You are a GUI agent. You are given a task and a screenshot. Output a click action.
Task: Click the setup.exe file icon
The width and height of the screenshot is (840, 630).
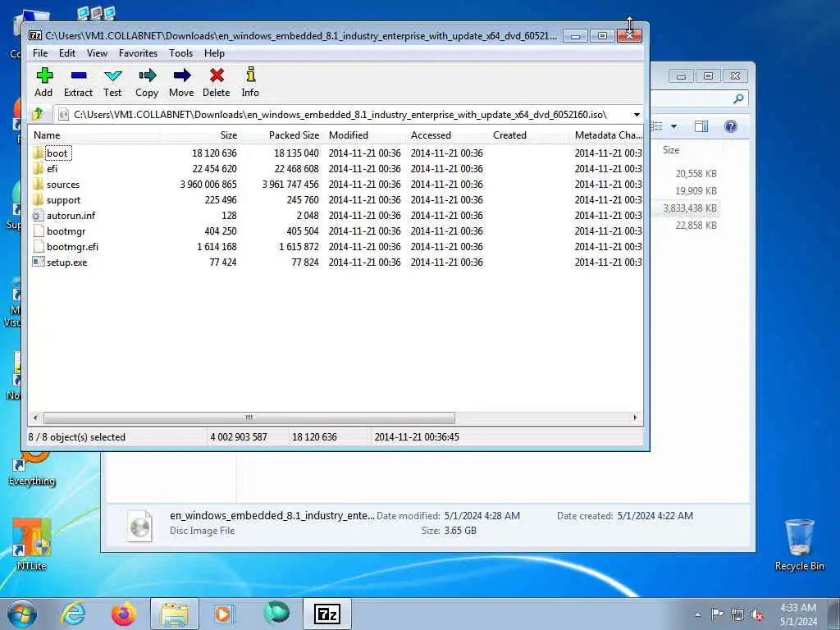[38, 262]
